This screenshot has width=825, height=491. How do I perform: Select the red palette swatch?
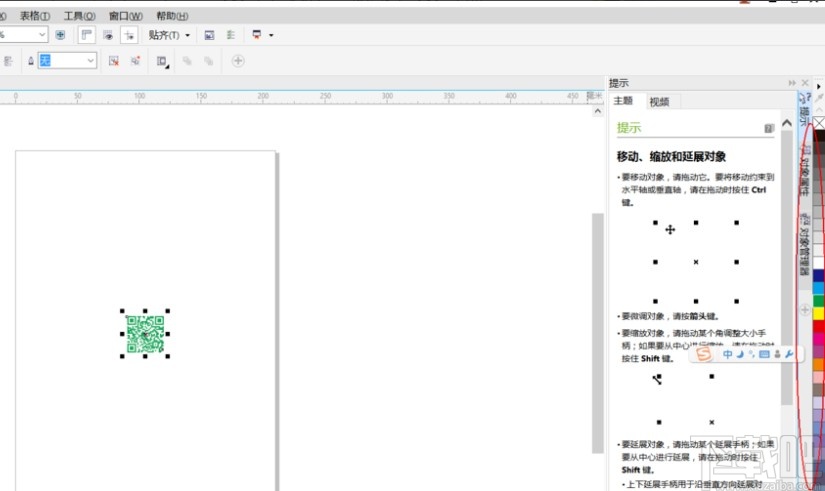pos(819,326)
